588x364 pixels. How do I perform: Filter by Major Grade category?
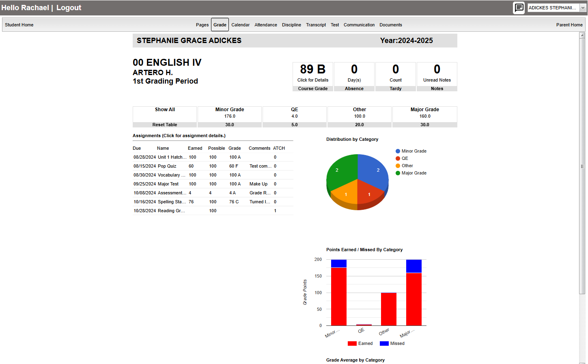pyautogui.click(x=425, y=117)
